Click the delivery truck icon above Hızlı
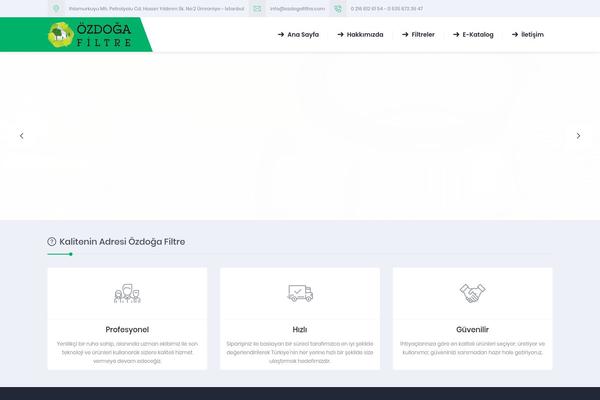 300,293
